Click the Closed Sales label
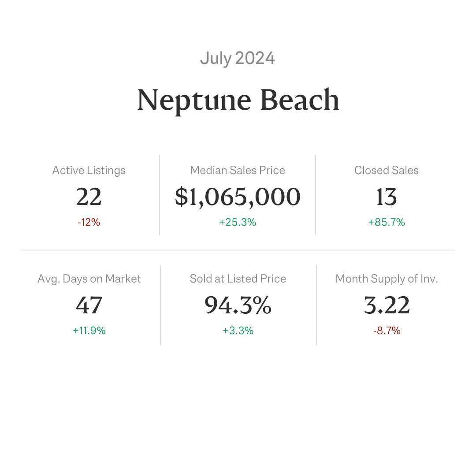This screenshot has width=476, height=476. coord(387,170)
